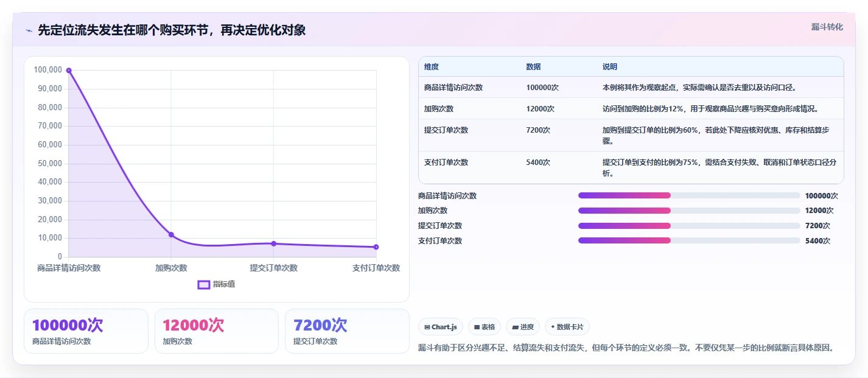Click the 5400次 value in the table
This screenshot has height=378, width=868.
[x=538, y=162]
